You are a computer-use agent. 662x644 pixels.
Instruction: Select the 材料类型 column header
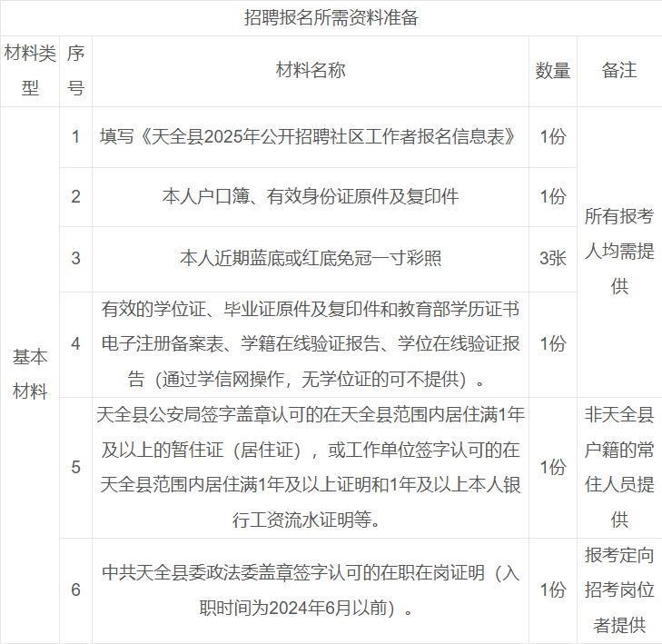tap(30, 71)
